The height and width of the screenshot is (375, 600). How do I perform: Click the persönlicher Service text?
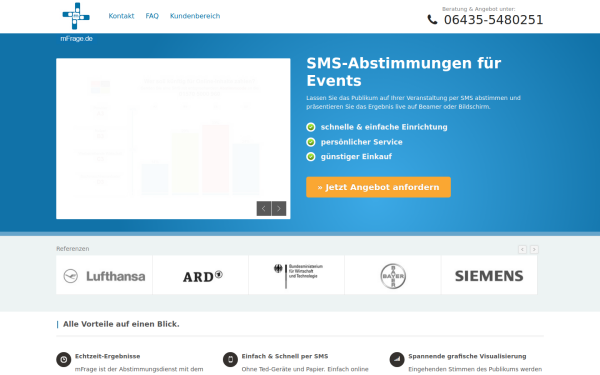click(362, 142)
